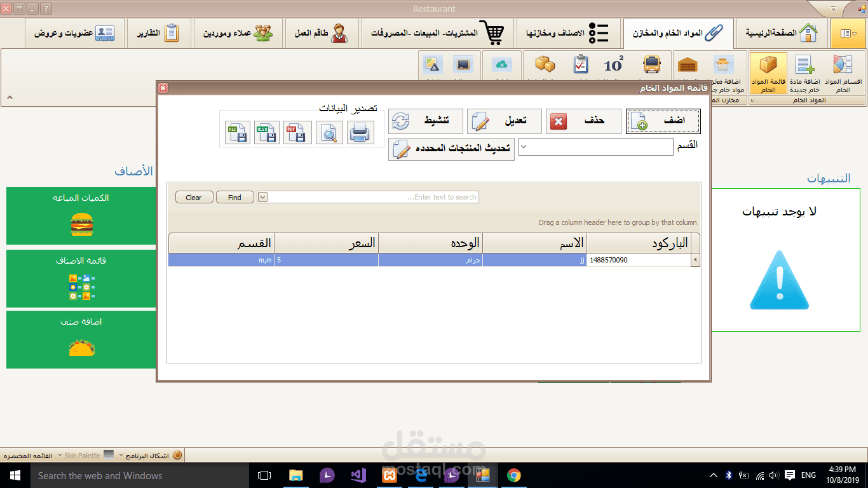Open Visual Studio from the taskbar
The width and height of the screenshot is (868, 488).
(358, 475)
